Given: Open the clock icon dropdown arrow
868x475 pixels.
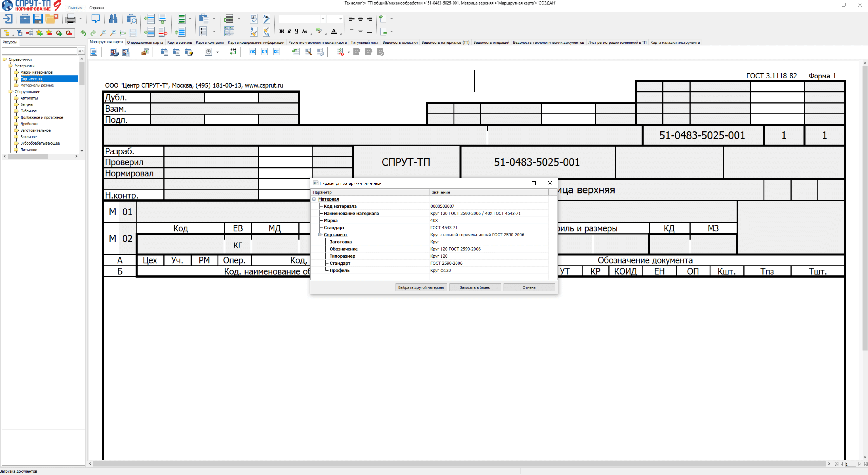Looking at the screenshot, I should (x=217, y=52).
